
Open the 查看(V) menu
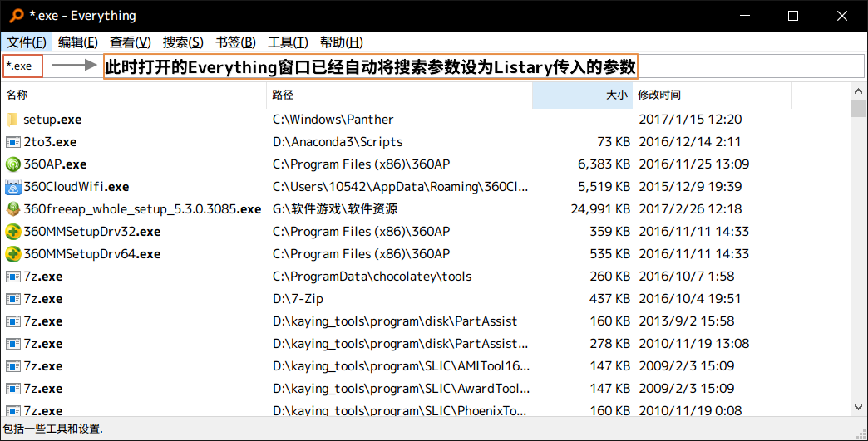(x=130, y=42)
